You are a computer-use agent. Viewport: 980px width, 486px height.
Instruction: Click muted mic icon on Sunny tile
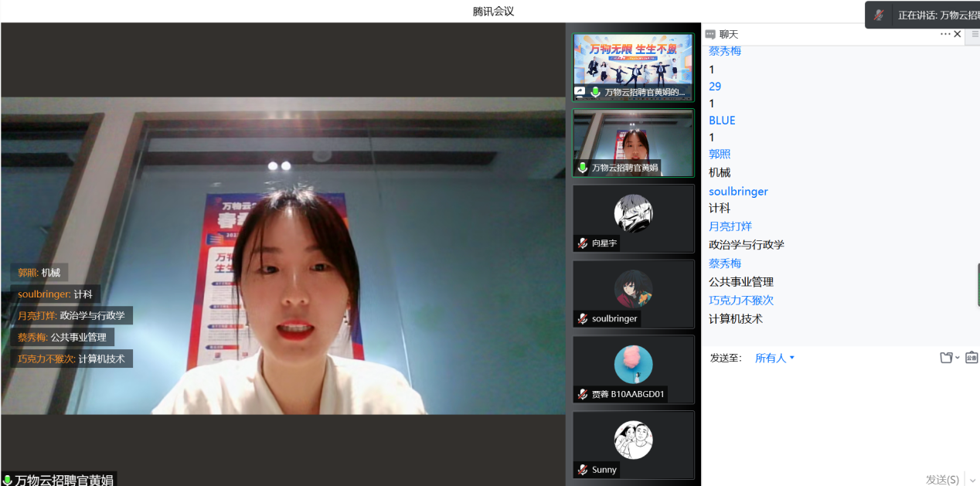click(x=583, y=470)
